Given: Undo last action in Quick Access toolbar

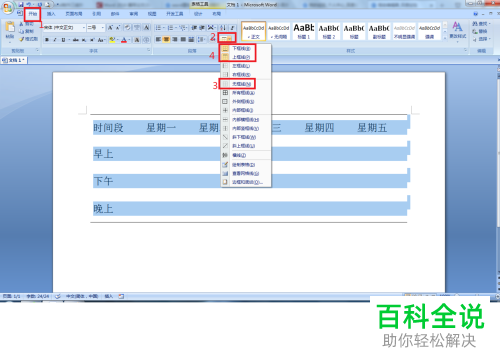Looking at the screenshot, I should click(29, 4).
